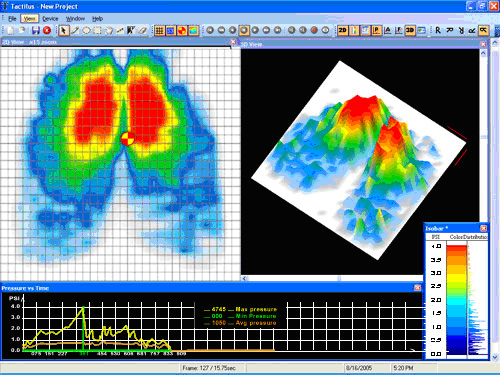Select the arrow pointer tool

tap(64, 31)
